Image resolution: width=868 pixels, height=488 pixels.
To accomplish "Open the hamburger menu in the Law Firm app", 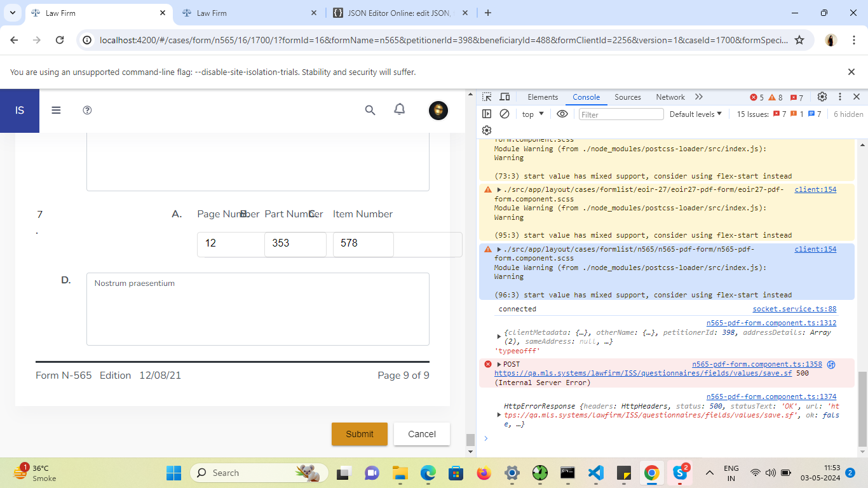I will [56, 110].
